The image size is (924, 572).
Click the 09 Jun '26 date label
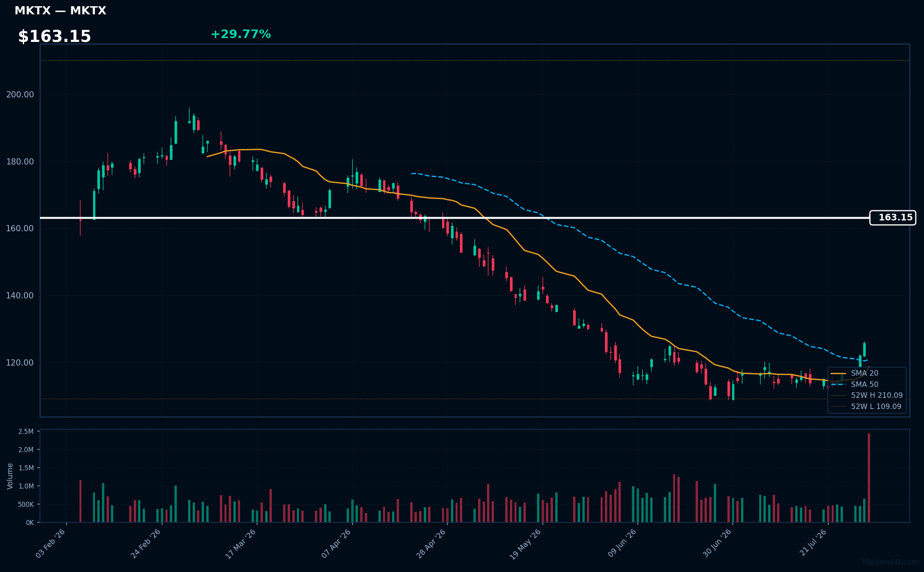click(622, 543)
